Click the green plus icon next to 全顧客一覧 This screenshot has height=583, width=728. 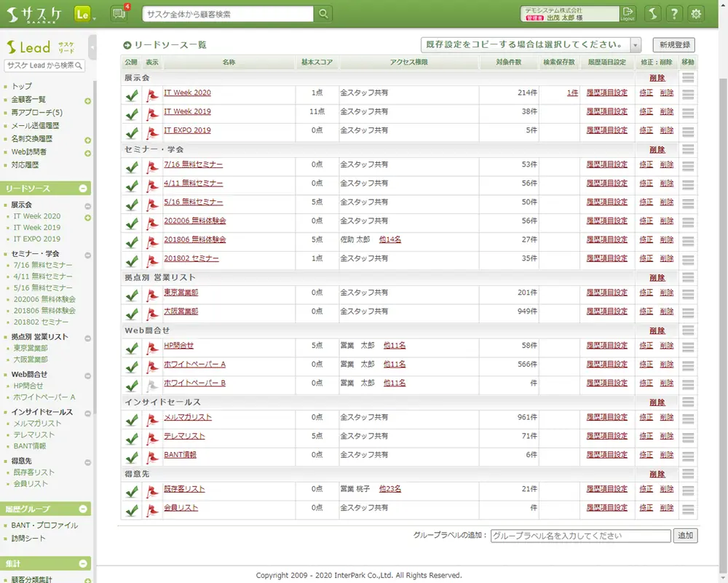click(x=88, y=100)
